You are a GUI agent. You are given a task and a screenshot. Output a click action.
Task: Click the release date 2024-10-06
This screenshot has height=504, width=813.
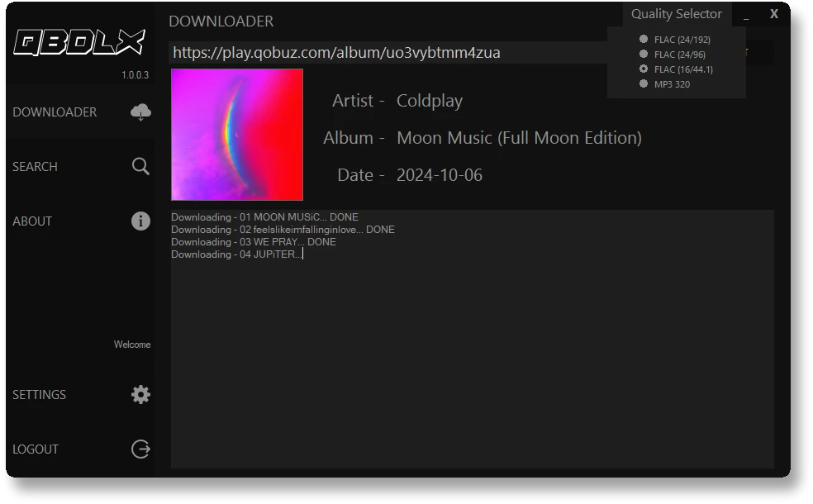tap(440, 175)
